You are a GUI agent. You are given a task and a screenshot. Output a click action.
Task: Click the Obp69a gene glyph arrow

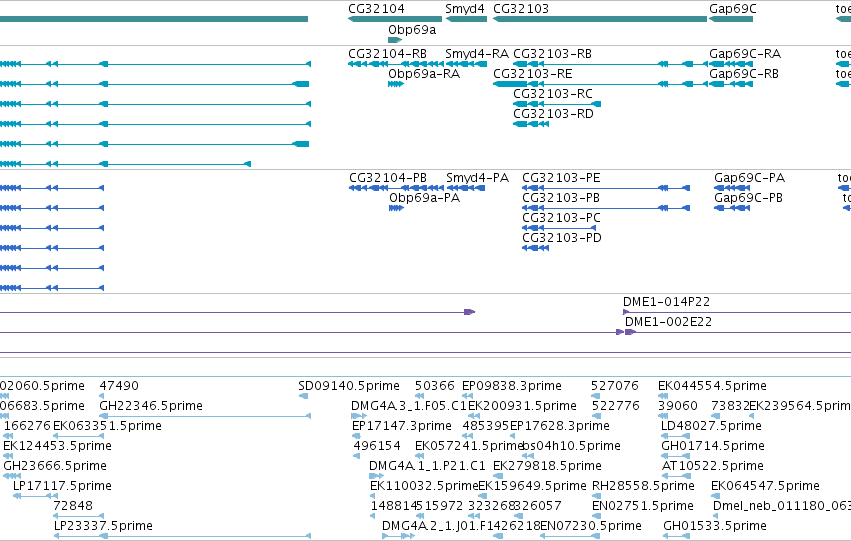395,40
